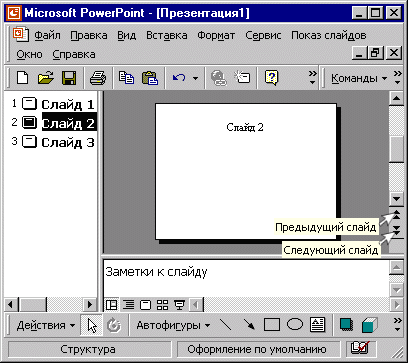The width and height of the screenshot is (408, 363).
Task: Click the New Slide toolbar icon
Action: point(242,78)
